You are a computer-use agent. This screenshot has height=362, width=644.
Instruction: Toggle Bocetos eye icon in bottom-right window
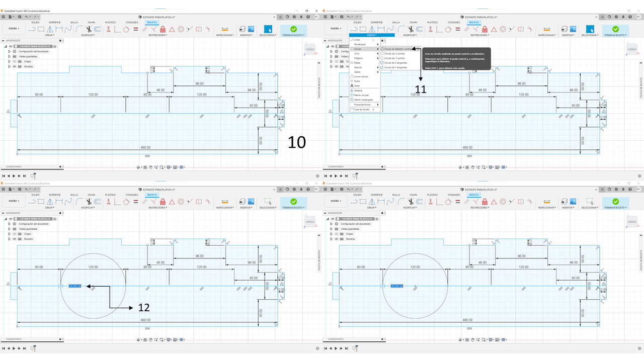[x=336, y=239]
